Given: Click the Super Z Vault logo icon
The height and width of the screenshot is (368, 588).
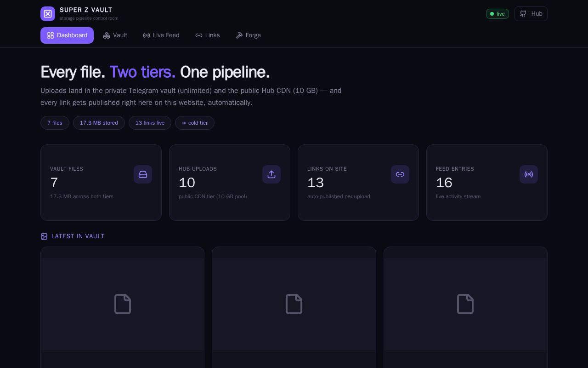Looking at the screenshot, I should (x=48, y=14).
